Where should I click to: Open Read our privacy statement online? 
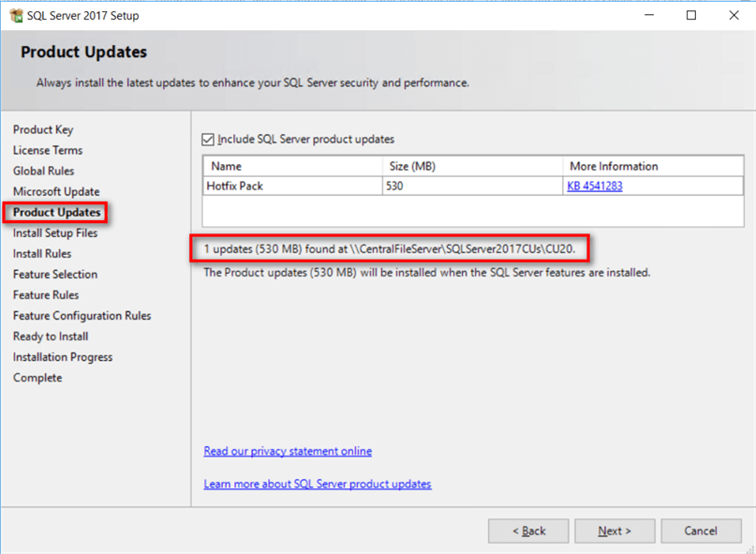click(288, 451)
